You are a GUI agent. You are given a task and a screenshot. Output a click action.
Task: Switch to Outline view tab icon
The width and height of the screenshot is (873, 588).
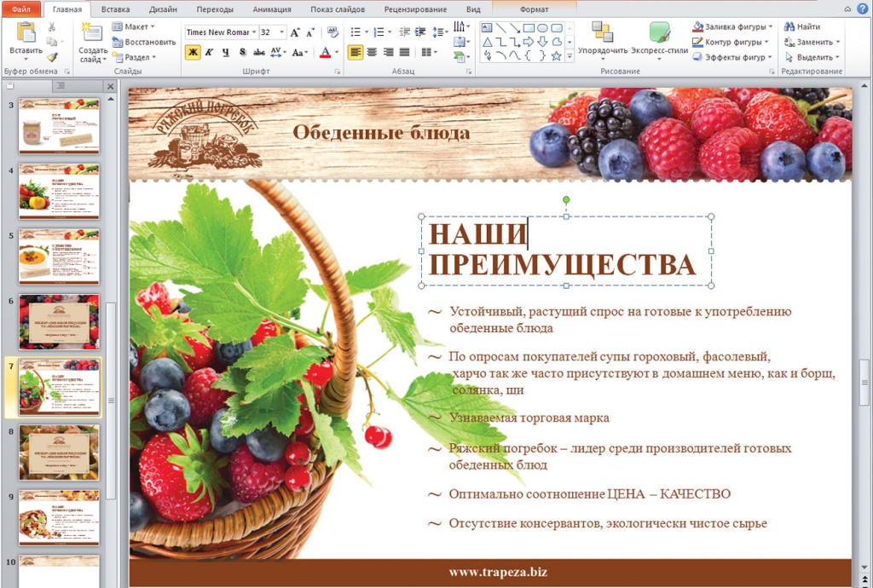click(x=61, y=86)
